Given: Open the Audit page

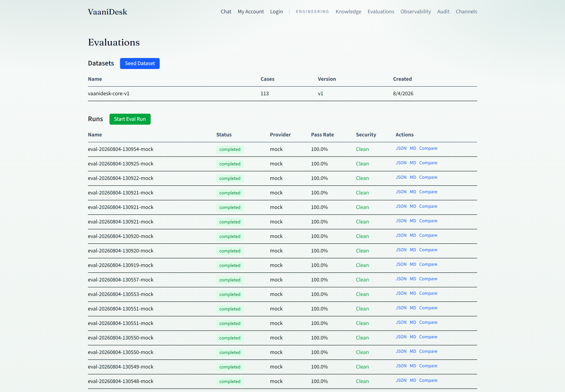Looking at the screenshot, I should (x=443, y=12).
